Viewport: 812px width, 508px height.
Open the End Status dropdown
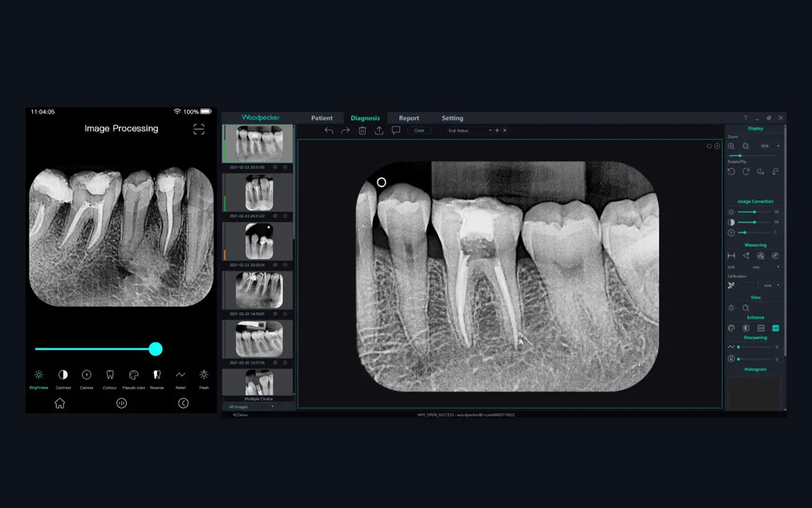click(x=469, y=130)
